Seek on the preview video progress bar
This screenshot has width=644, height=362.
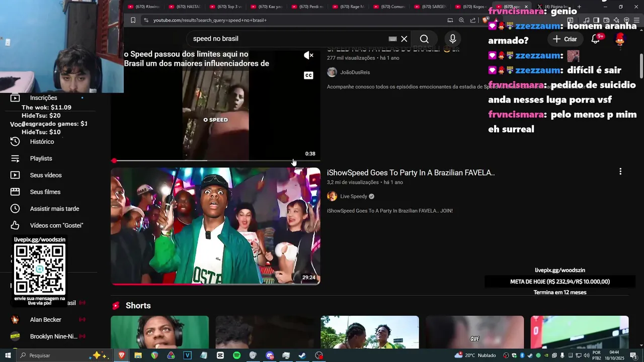point(215,160)
